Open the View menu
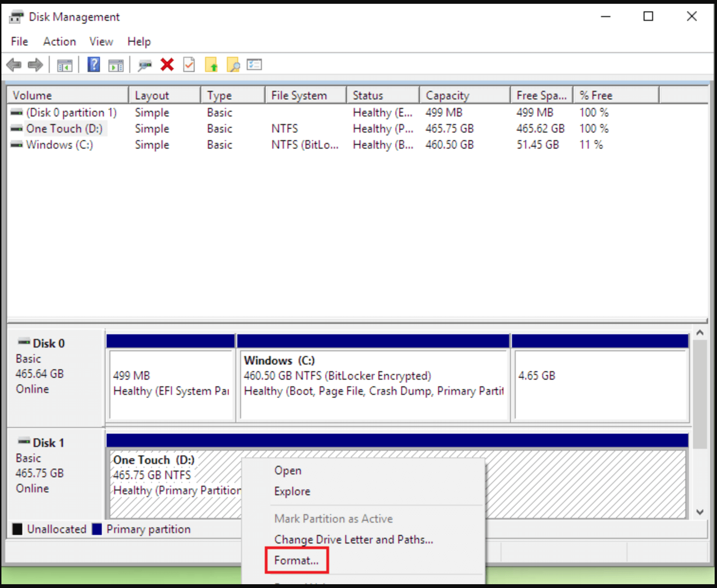The height and width of the screenshot is (588, 717). 101,42
